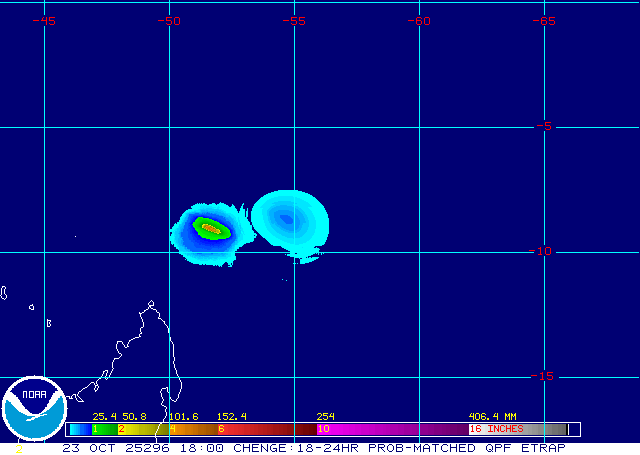Screen dimensions: 640x455
Task: Click the -55 longitude label at the top
Action: [294, 20]
